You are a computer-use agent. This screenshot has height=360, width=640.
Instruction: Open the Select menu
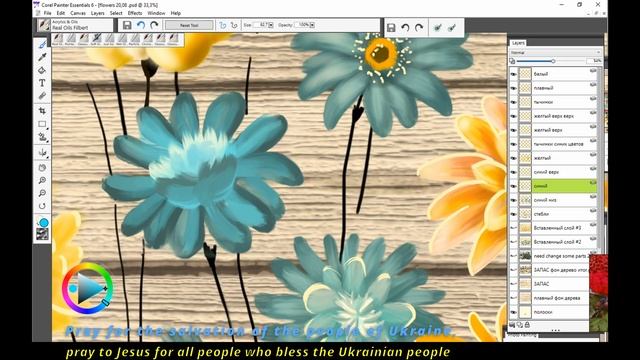tap(116, 13)
